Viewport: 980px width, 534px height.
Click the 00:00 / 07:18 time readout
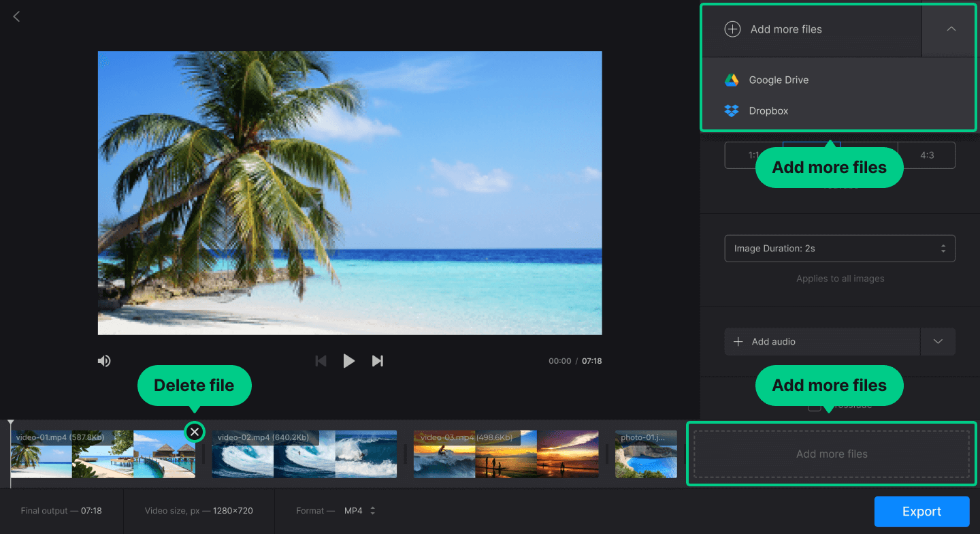coord(575,361)
